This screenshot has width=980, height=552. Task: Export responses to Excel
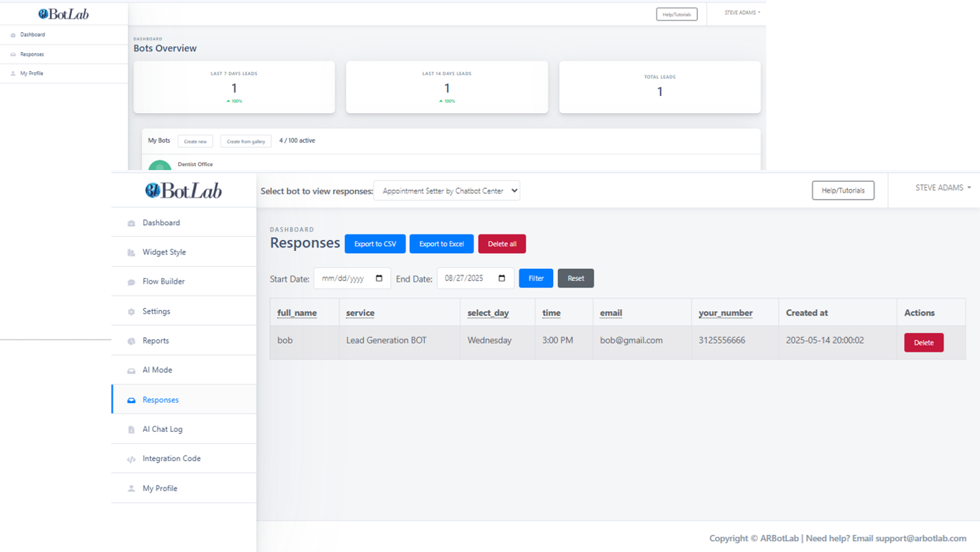pyautogui.click(x=441, y=243)
